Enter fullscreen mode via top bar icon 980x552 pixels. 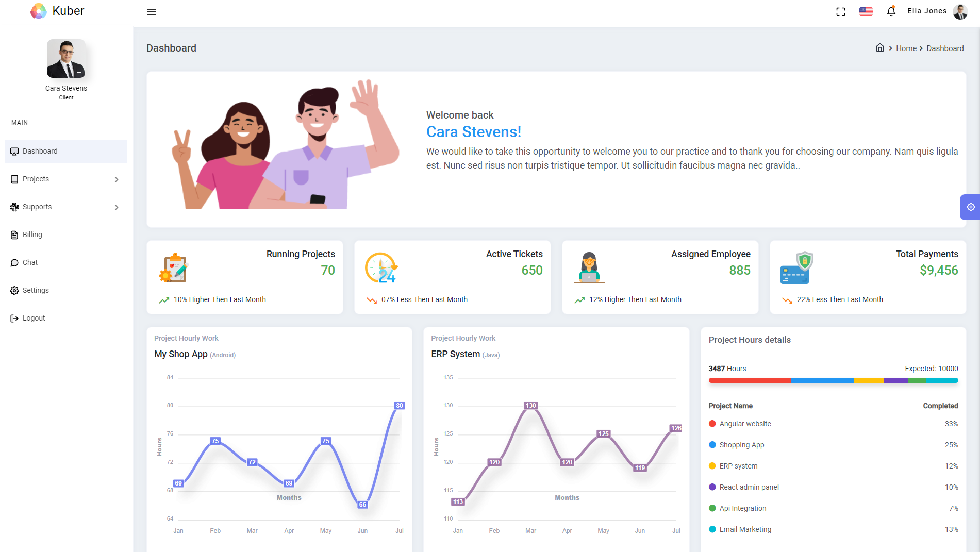(x=841, y=12)
